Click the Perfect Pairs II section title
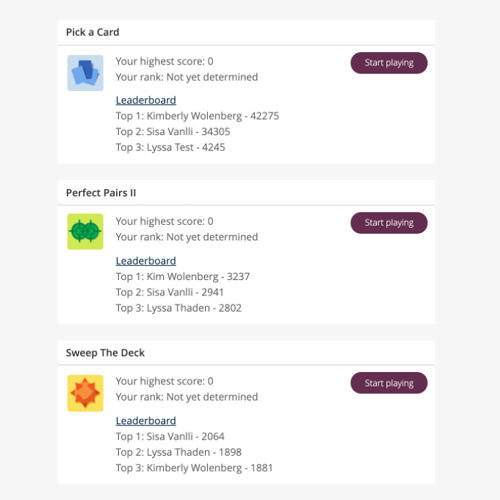This screenshot has width=500, height=500. click(x=101, y=193)
